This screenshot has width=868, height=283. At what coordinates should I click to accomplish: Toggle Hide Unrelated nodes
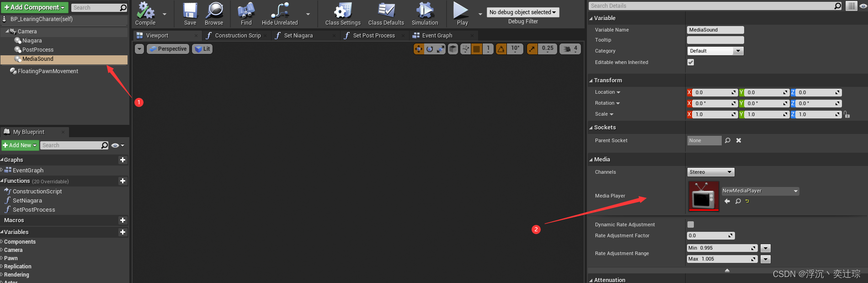pos(280,14)
